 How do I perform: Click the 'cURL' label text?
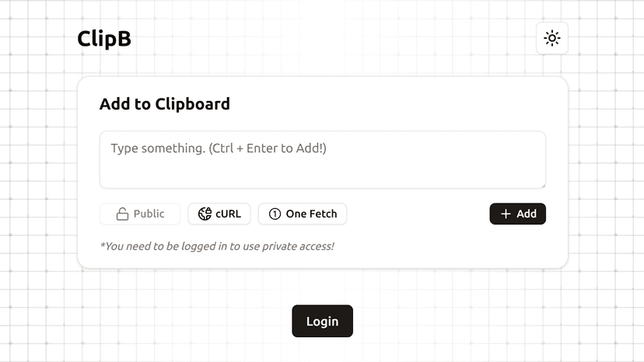coord(228,214)
